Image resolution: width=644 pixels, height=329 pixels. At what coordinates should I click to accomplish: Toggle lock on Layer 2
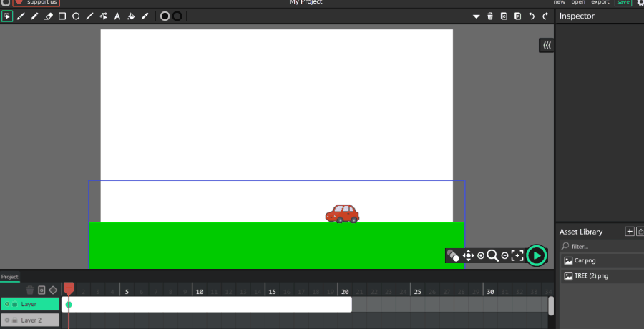click(x=15, y=320)
